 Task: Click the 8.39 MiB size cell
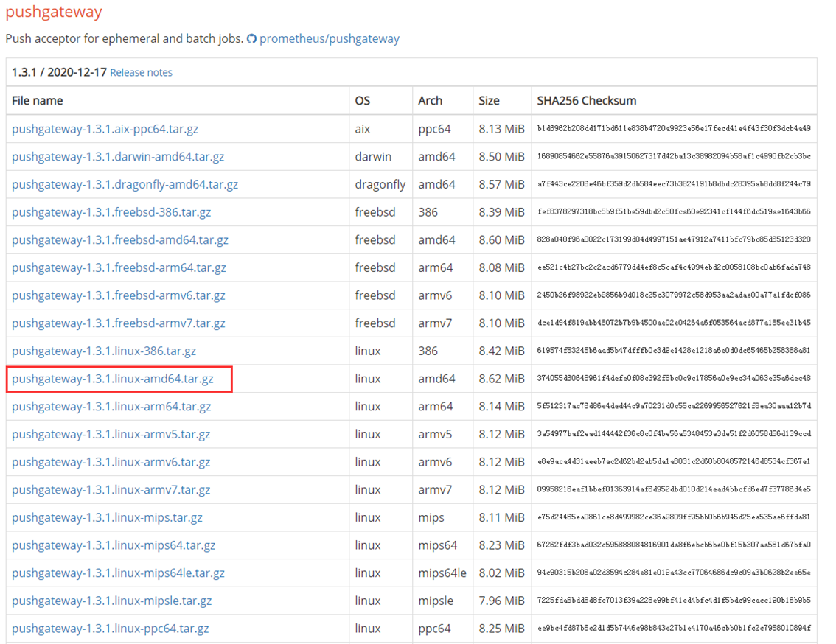502,212
